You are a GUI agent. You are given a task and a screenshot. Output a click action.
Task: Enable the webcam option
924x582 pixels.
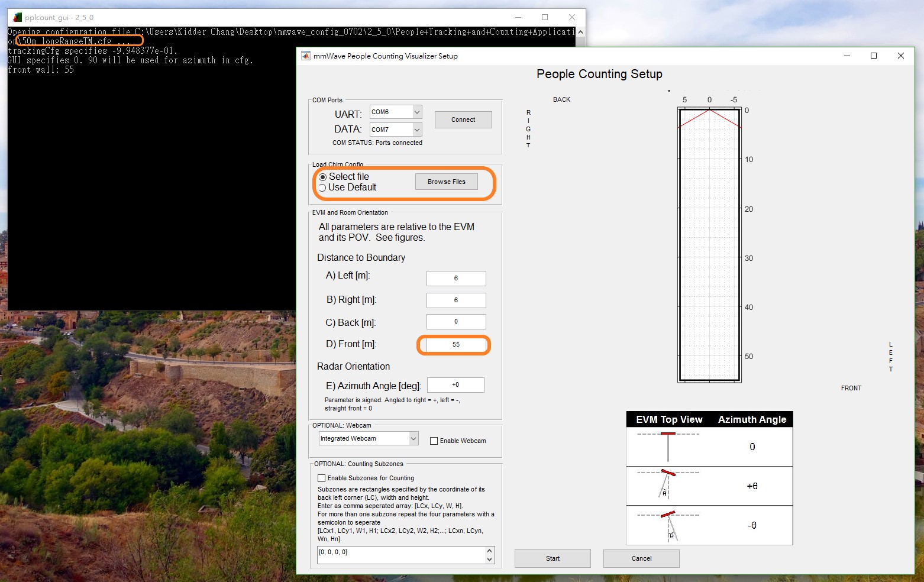[x=434, y=441]
